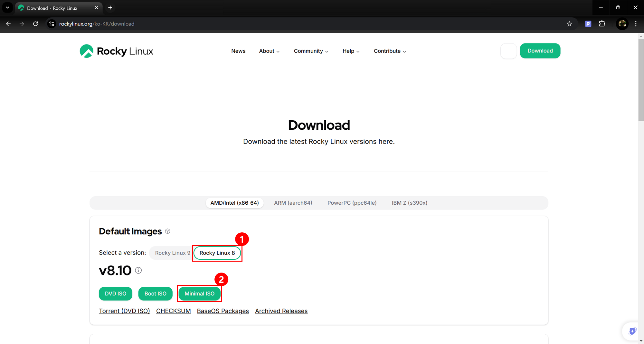This screenshot has width=644, height=344.
Task: Close the Download - Rocky Linux tab
Action: click(x=97, y=8)
